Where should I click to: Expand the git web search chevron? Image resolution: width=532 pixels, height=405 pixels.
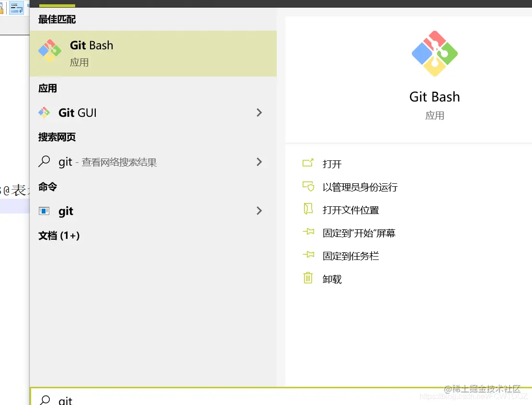coord(259,162)
